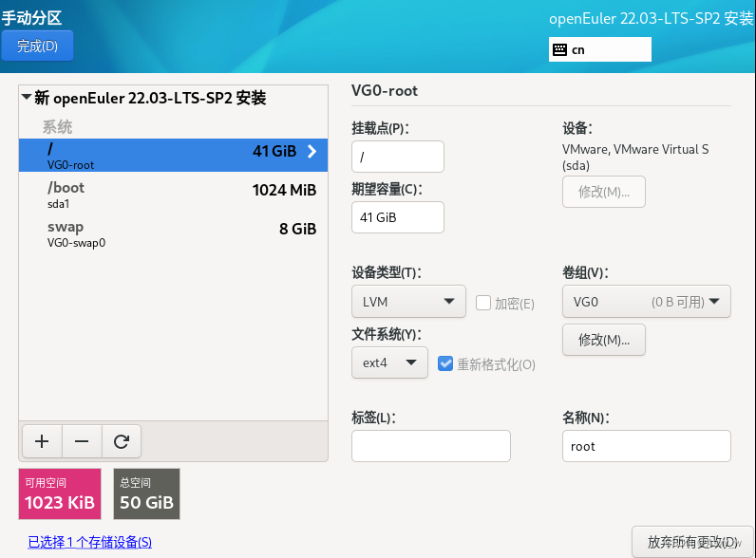Add a new mount point with plus icon
This screenshot has height=558, width=756.
(42, 441)
